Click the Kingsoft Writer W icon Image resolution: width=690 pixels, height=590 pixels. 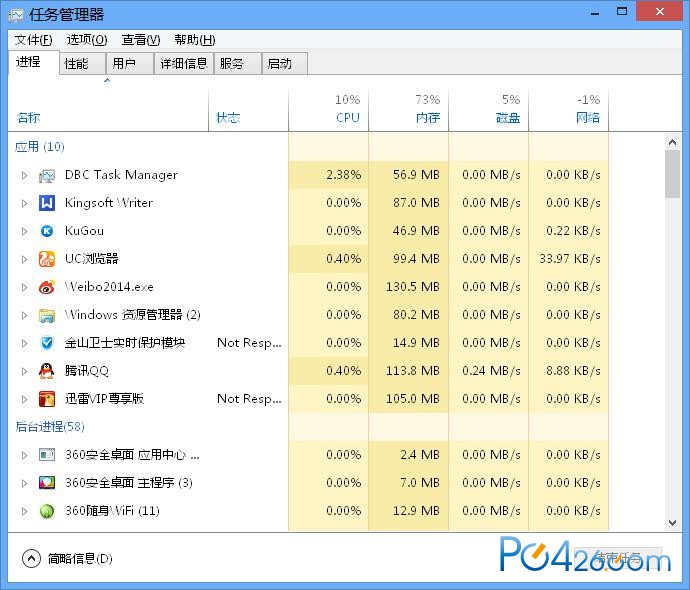(47, 203)
